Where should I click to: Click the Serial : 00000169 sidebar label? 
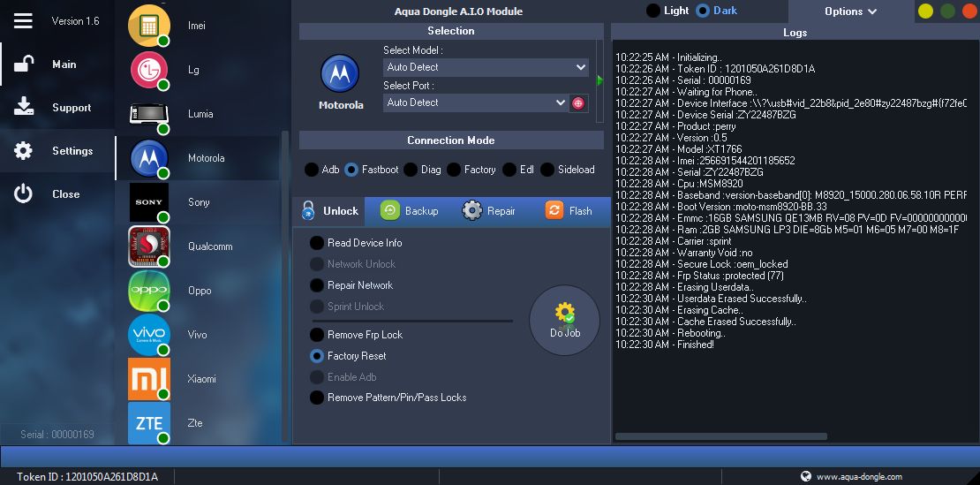57,435
